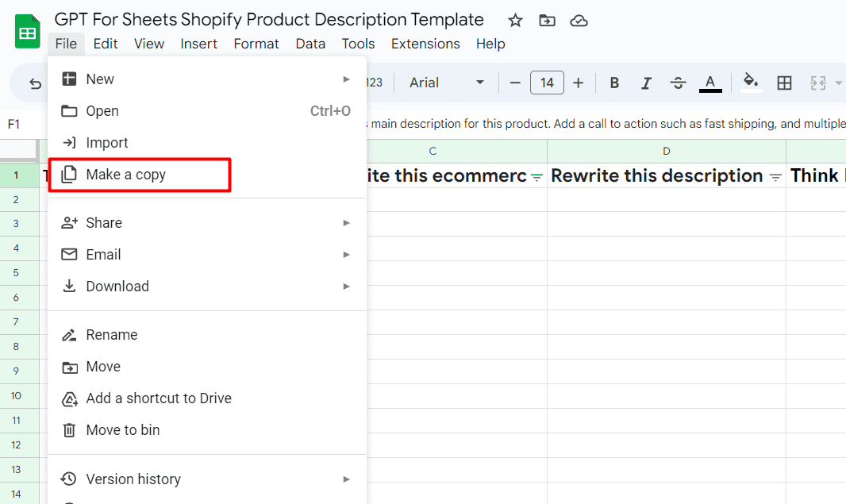
Task: Increase font size with plus button
Action: point(579,83)
